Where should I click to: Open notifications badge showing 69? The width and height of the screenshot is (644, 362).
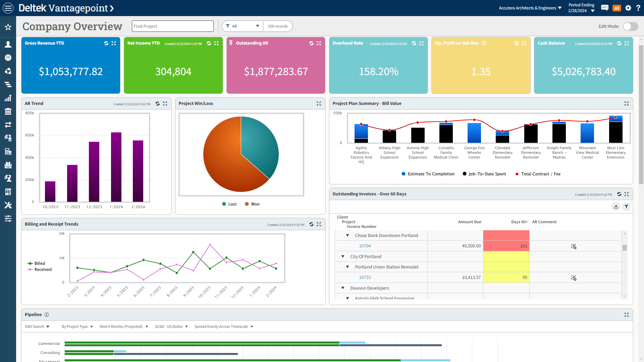coord(616,8)
